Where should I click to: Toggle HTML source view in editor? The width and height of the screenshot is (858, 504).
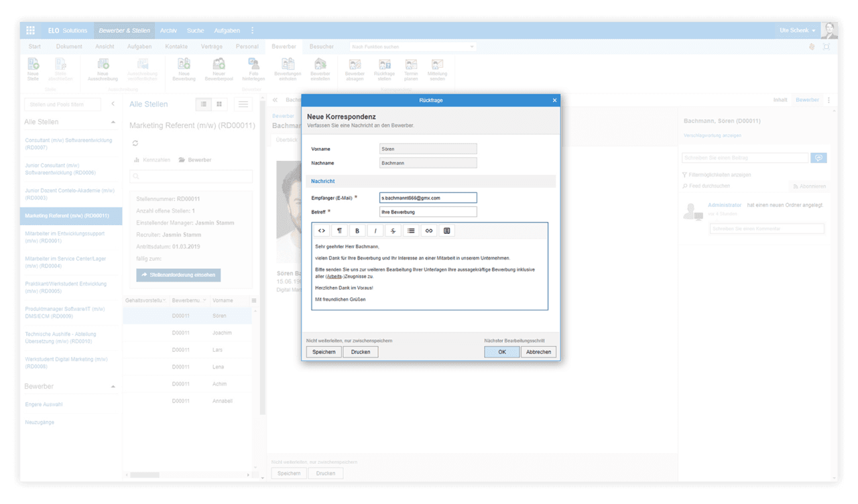click(322, 231)
